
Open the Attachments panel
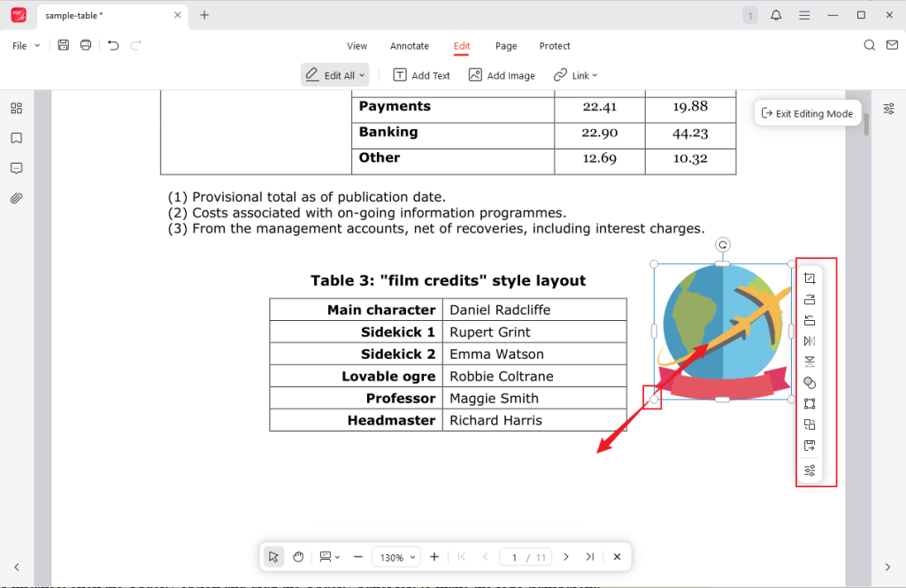click(x=16, y=197)
